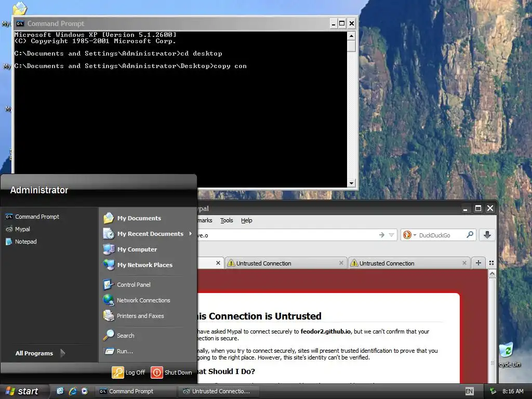532x399 pixels.
Task: Open My Network Places
Action: coord(138,265)
